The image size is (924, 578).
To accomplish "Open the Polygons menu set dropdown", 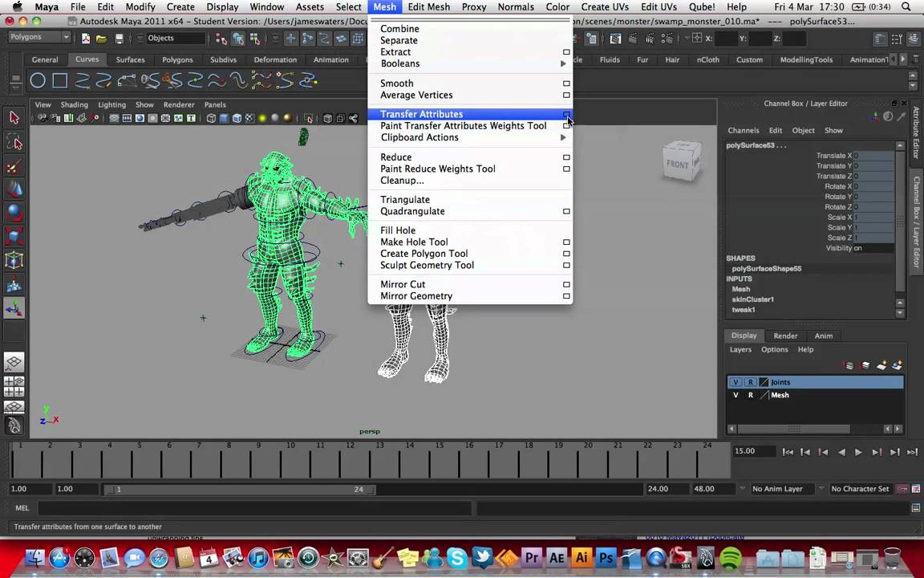I will point(39,37).
